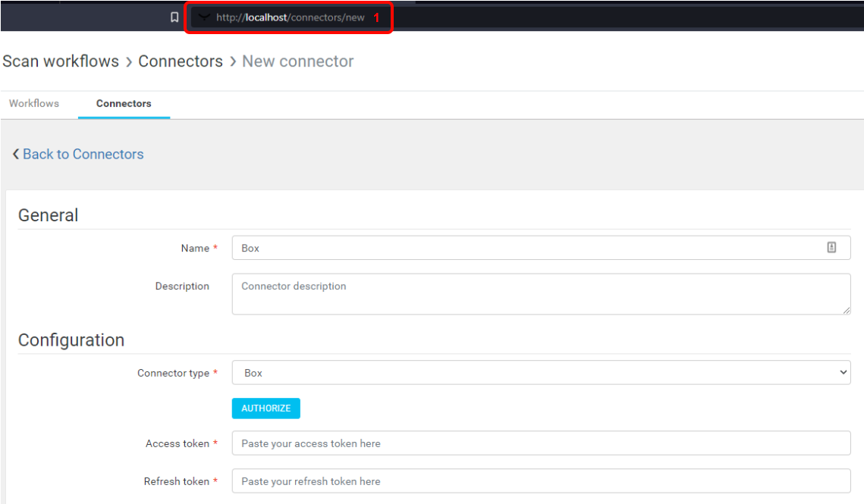Click the back chevron beside Back to Connectors
Screen dimensions: 864x504
point(15,155)
